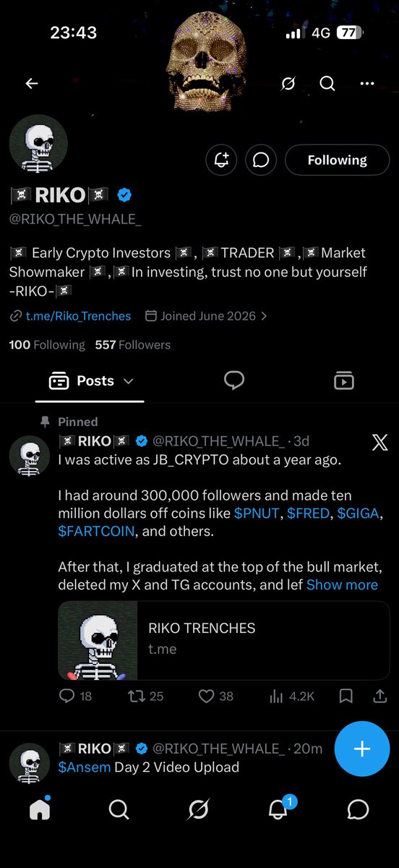This screenshot has width=399, height=868.
Task: Expand Joined June 2026 chevron
Action: [264, 316]
